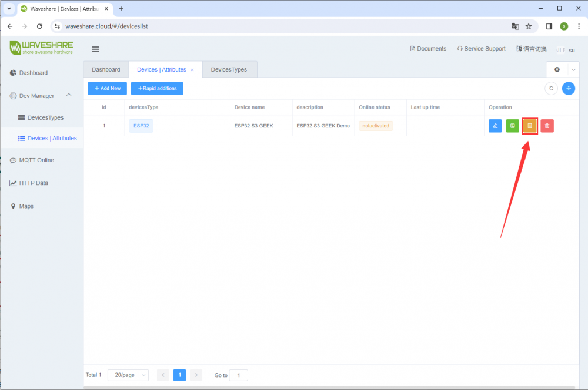
Task: Toggle the hamburger sidebar collapse icon
Action: point(96,49)
